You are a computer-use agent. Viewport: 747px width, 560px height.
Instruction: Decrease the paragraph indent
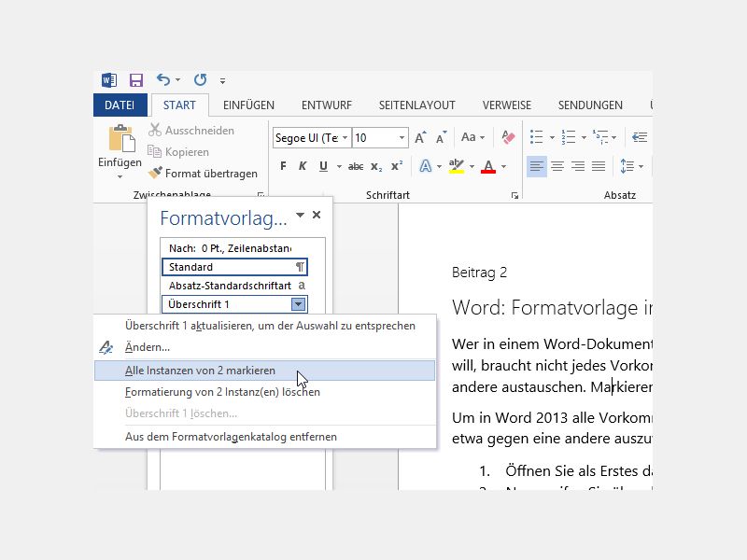[640, 137]
